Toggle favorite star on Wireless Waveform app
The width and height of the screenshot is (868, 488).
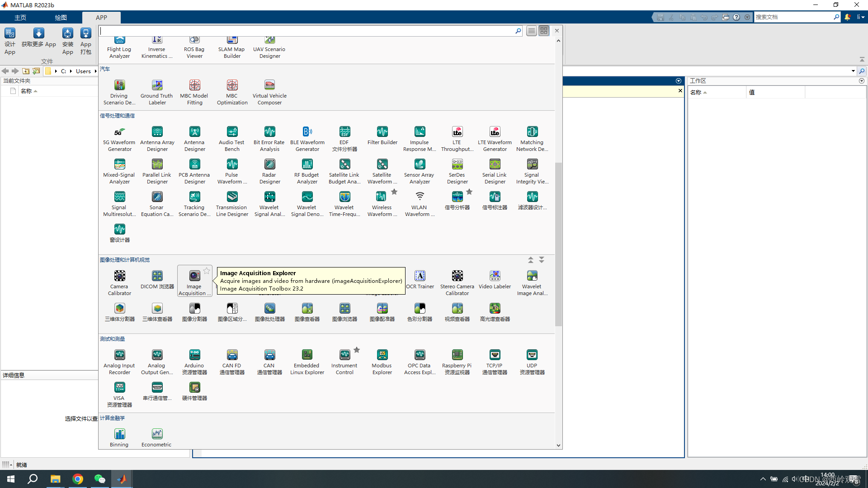tap(394, 192)
